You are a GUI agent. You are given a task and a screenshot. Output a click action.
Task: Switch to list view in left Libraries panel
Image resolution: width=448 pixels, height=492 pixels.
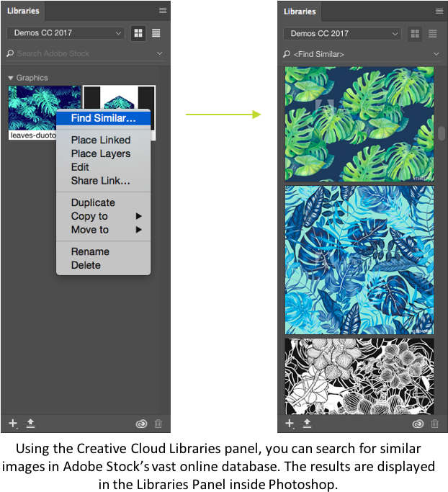coord(156,33)
